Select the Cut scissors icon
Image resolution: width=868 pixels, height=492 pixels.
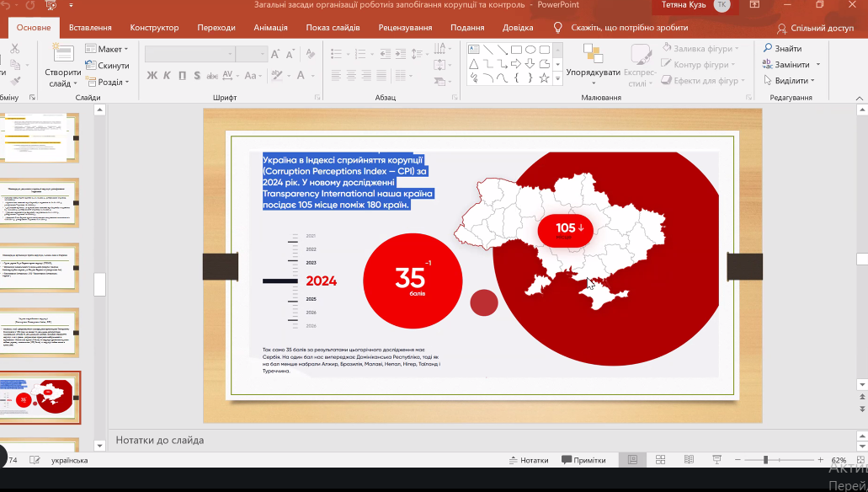(x=14, y=49)
